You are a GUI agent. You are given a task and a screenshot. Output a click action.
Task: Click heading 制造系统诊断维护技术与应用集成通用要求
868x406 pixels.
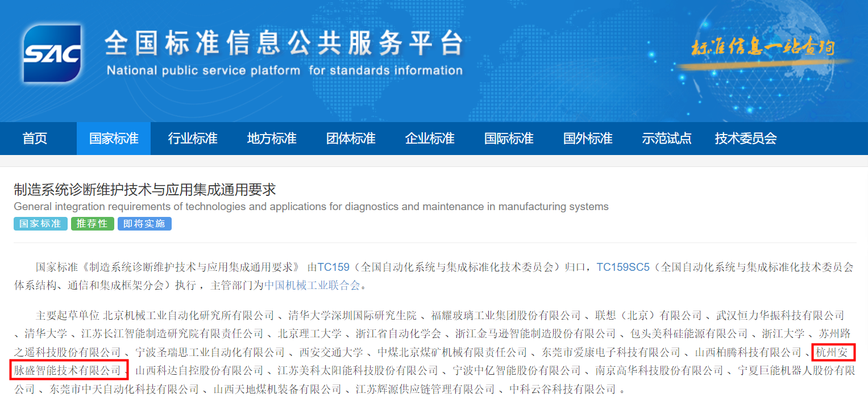145,190
